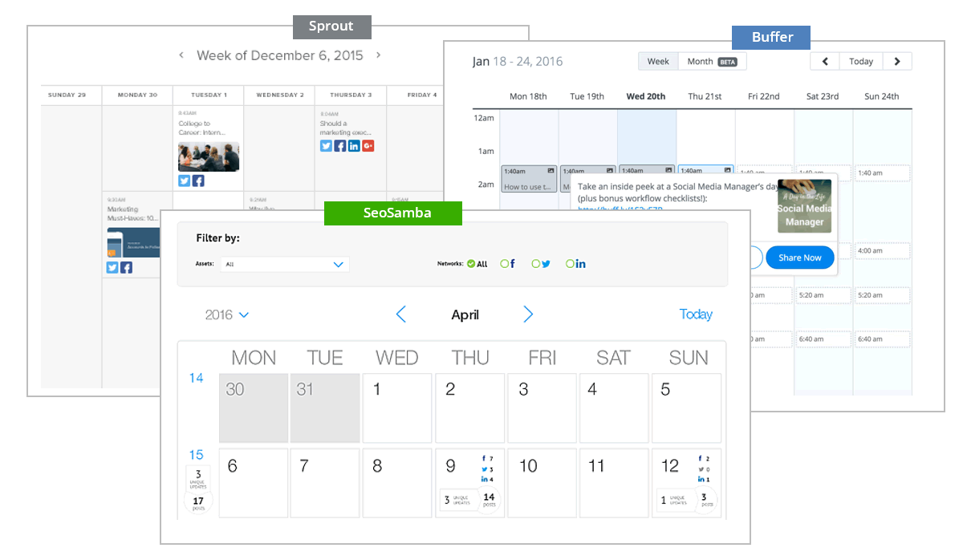
Task: Click Facebook count on SeoSamba April 12
Action: (704, 459)
